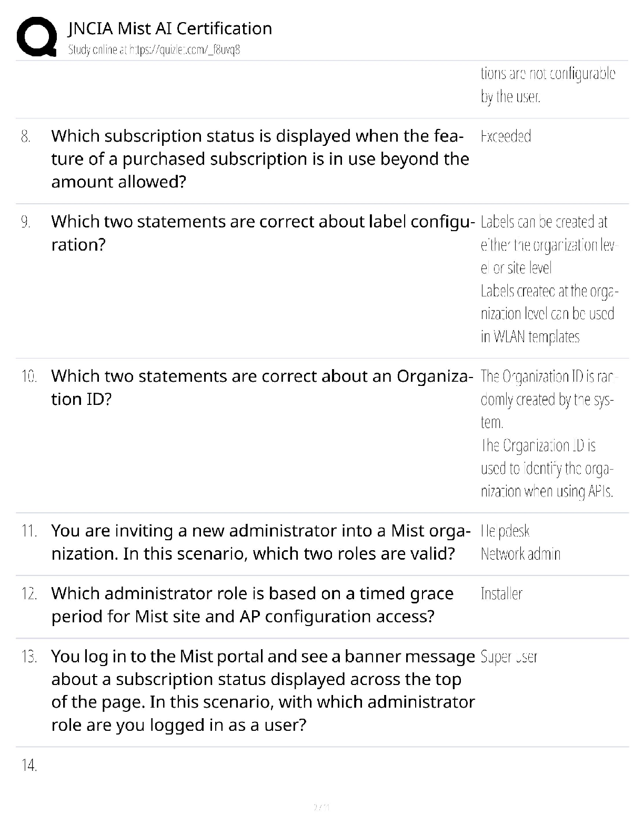This screenshot has height=834, width=644.
Task: Click the 'Helpdesk' answer
Action: (505, 531)
